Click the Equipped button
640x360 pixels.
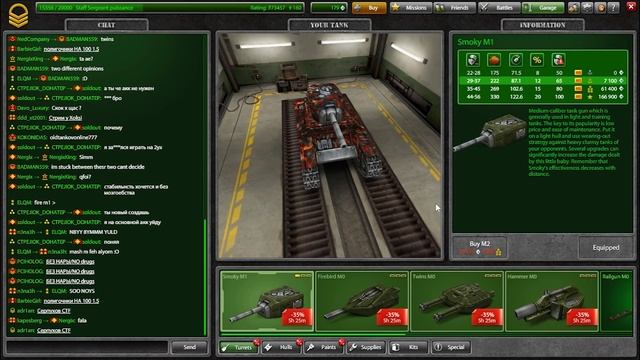tap(606, 247)
